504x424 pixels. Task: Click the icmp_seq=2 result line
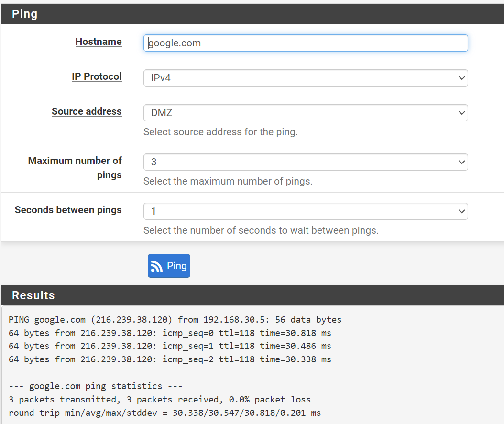170,359
